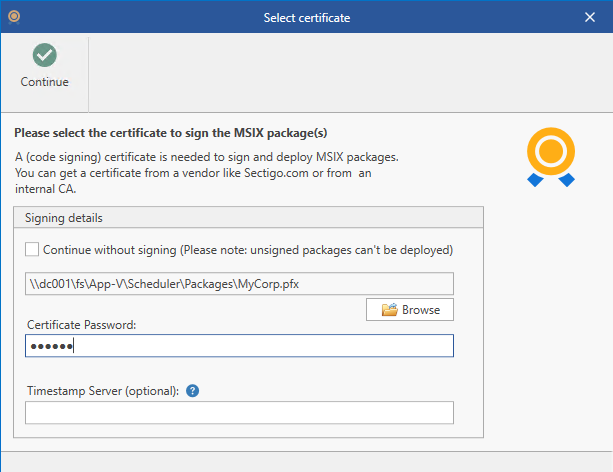Click the green Continue checkmark icon
This screenshot has height=472, width=613.
point(44,56)
